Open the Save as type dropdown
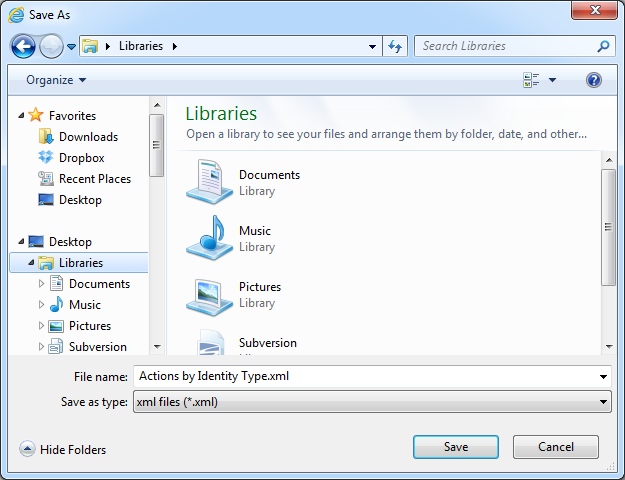Viewport: 625px width, 480px height. 371,402
